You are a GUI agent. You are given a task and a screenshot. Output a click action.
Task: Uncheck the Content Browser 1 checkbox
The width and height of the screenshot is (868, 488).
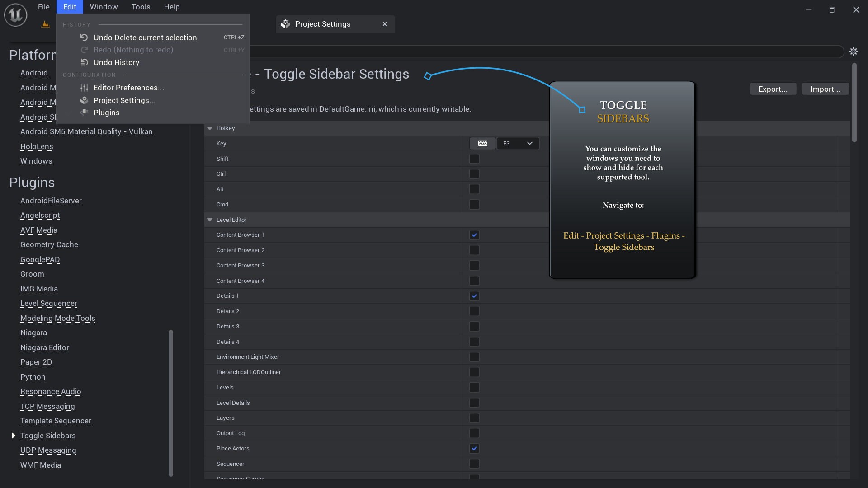pyautogui.click(x=474, y=235)
